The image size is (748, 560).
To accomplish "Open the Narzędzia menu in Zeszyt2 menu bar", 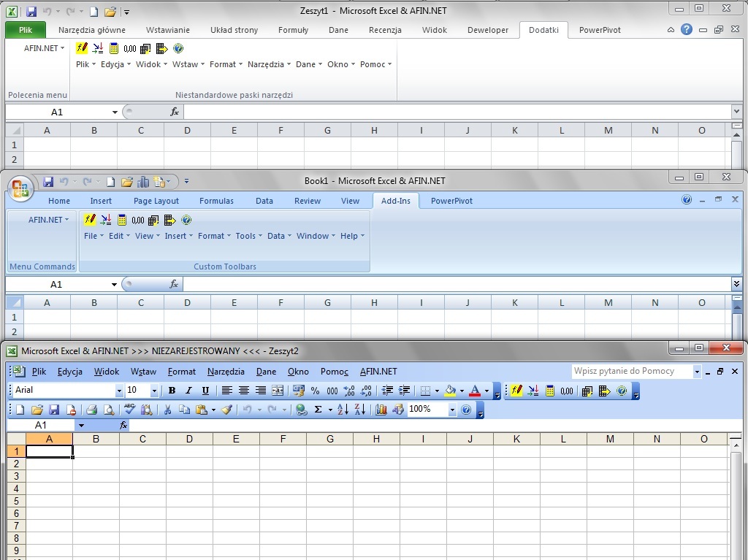I will [226, 372].
